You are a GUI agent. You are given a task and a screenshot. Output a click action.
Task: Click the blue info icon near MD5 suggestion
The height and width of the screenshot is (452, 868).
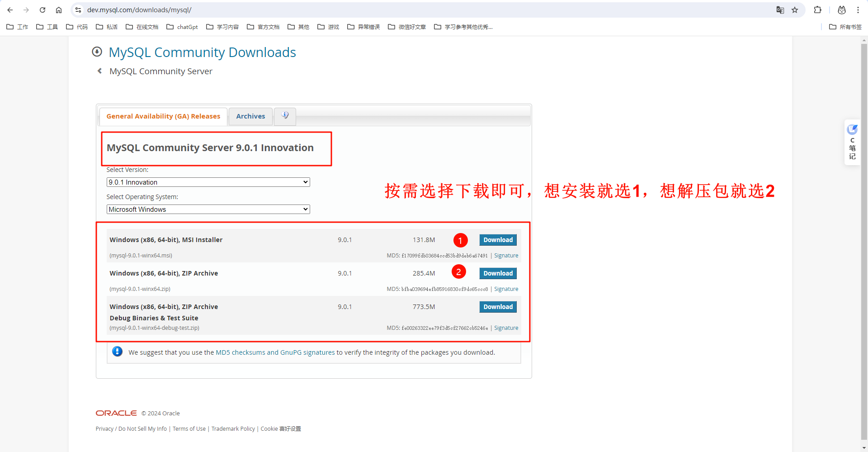117,351
